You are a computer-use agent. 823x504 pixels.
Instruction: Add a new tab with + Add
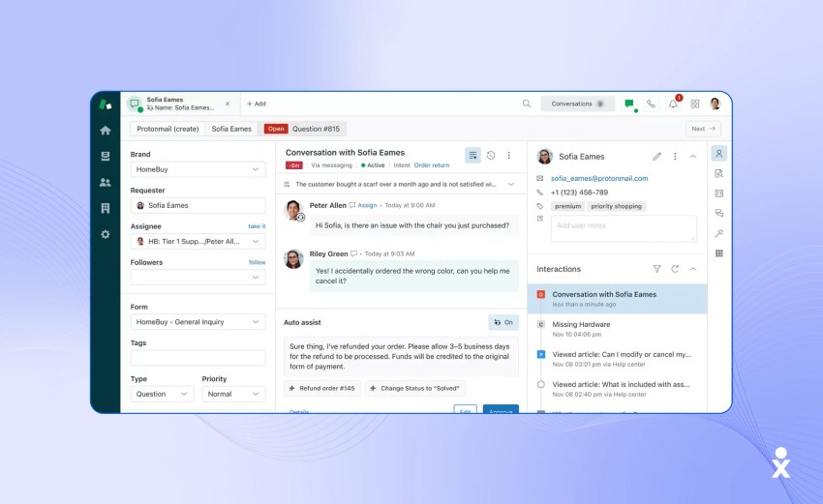coord(257,104)
